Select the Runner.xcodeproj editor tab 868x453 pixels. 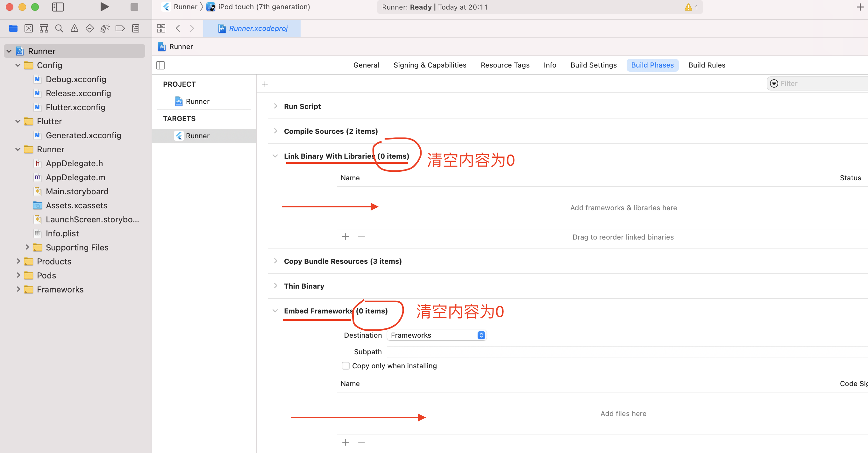[252, 29]
